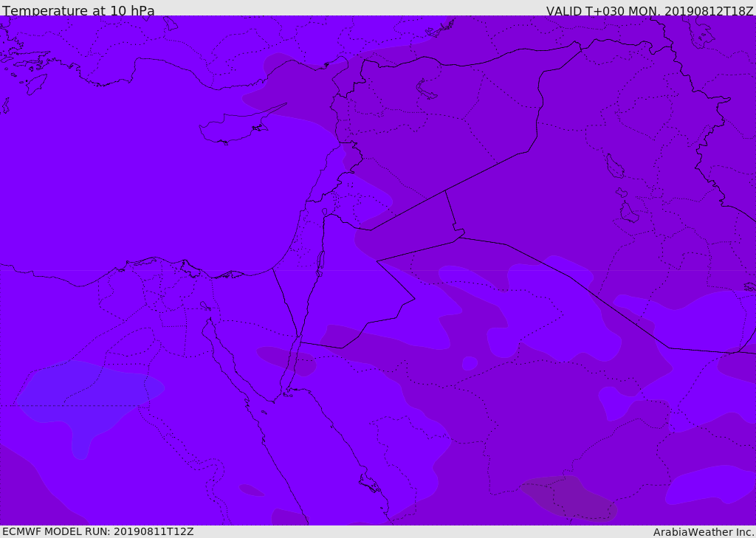Viewport: 756px width, 538px height.
Task: Click the Gulf of Aqaba tip
Action: [298, 334]
